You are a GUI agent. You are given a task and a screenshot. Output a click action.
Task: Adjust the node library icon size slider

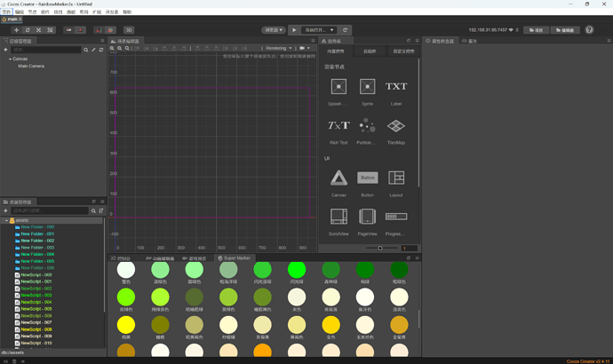(380, 248)
